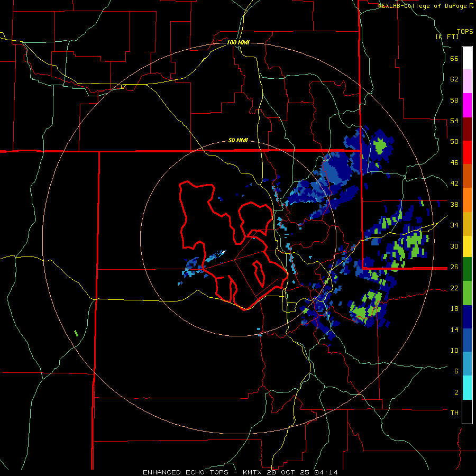Screen dimensions: 476x476
Task: Click the 100 NMI range ring label
Action: [238, 42]
